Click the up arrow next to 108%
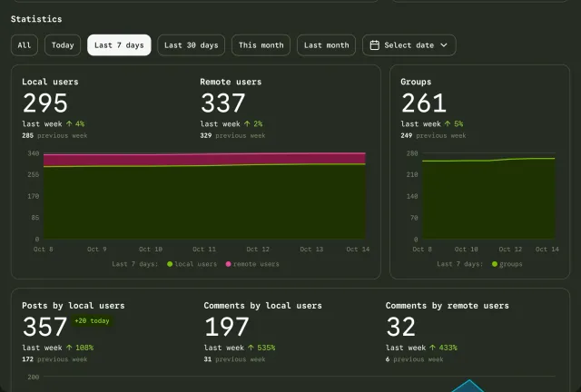 tap(69, 348)
